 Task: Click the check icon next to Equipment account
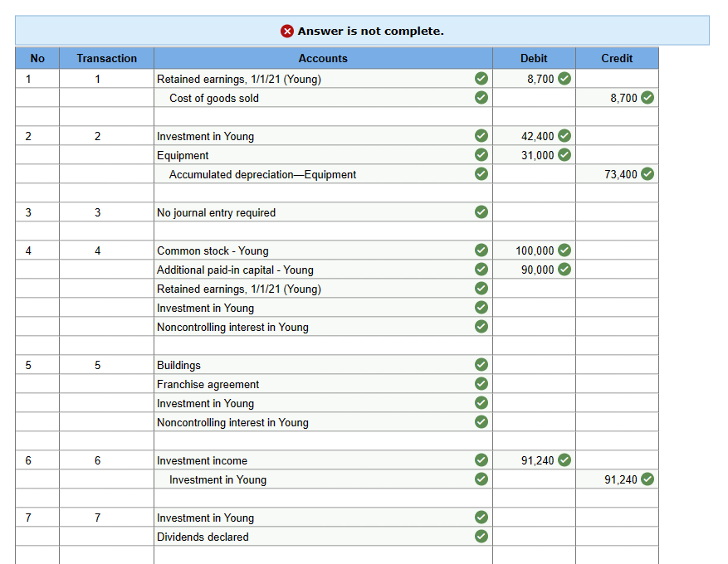point(481,154)
